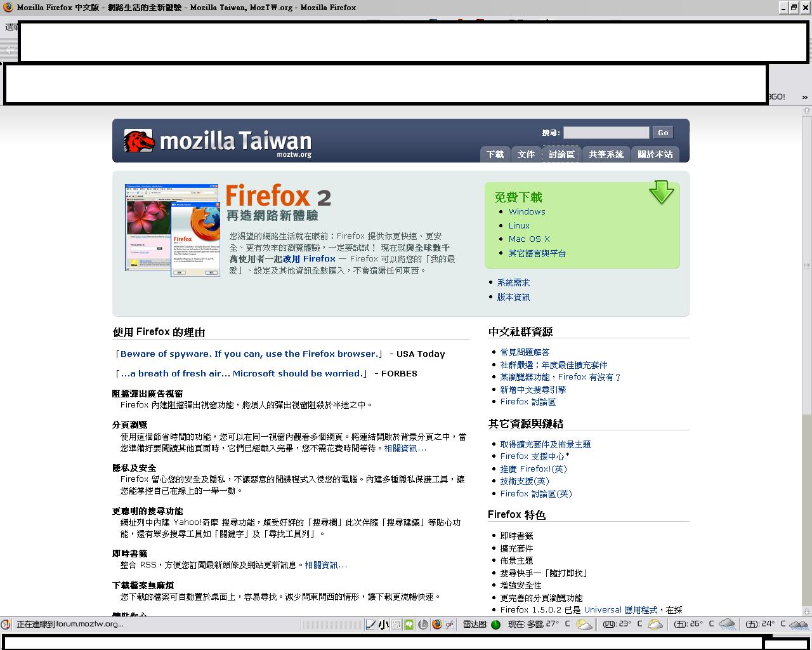812x650 pixels.
Task: Click the 搜尋 search input field
Action: (x=606, y=133)
